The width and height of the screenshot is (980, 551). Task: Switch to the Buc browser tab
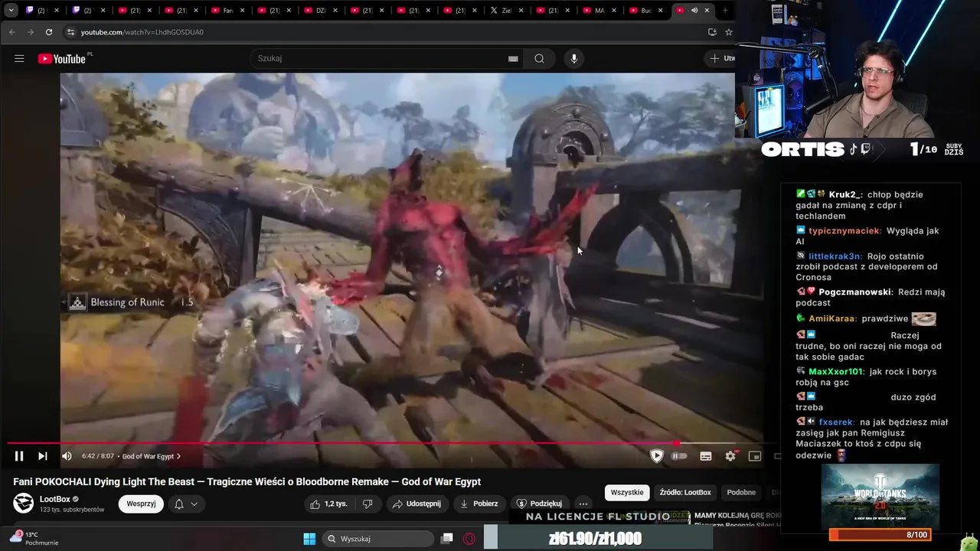click(x=645, y=11)
